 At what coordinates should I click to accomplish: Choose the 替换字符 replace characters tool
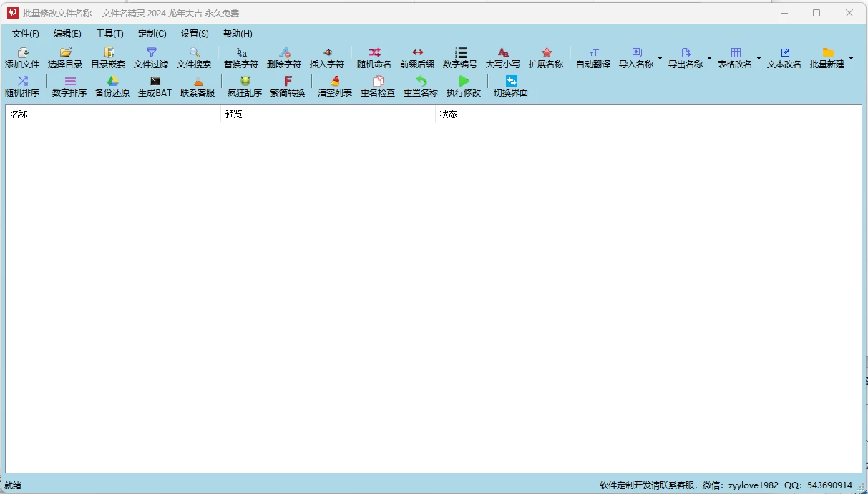(x=241, y=53)
